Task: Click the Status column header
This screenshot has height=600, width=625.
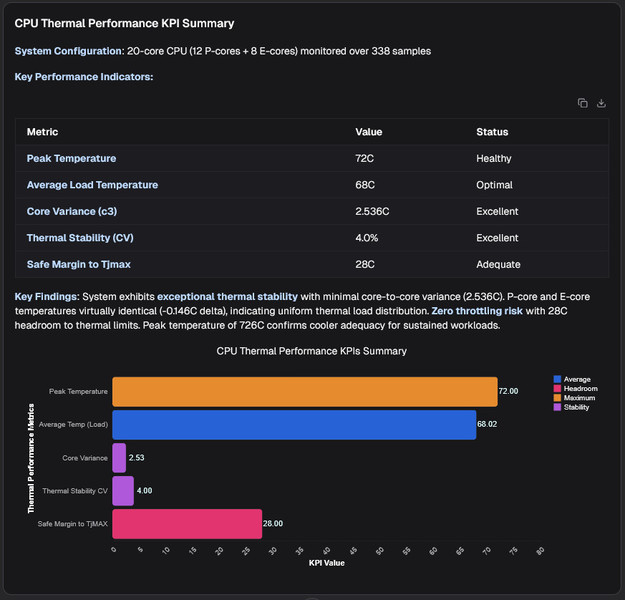Action: (x=492, y=132)
